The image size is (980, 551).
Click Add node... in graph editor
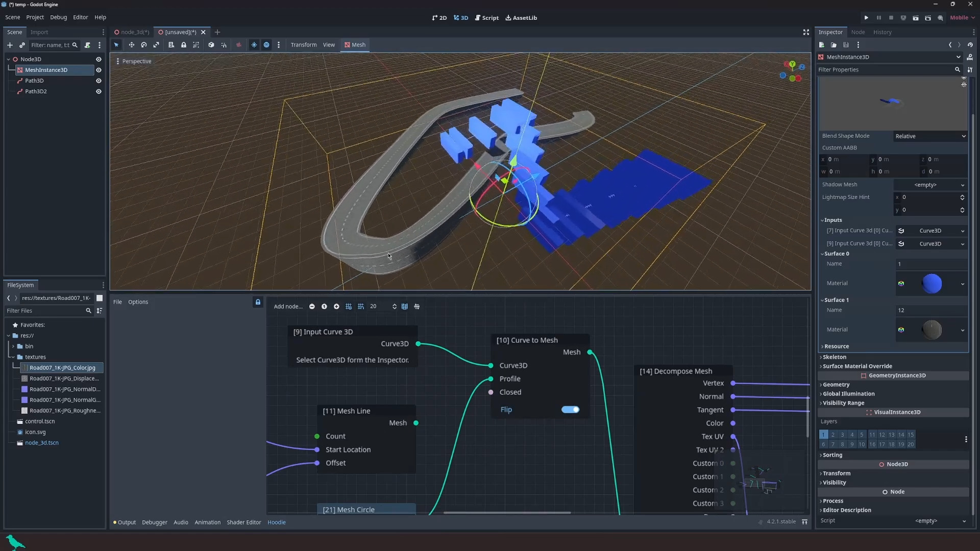point(288,307)
